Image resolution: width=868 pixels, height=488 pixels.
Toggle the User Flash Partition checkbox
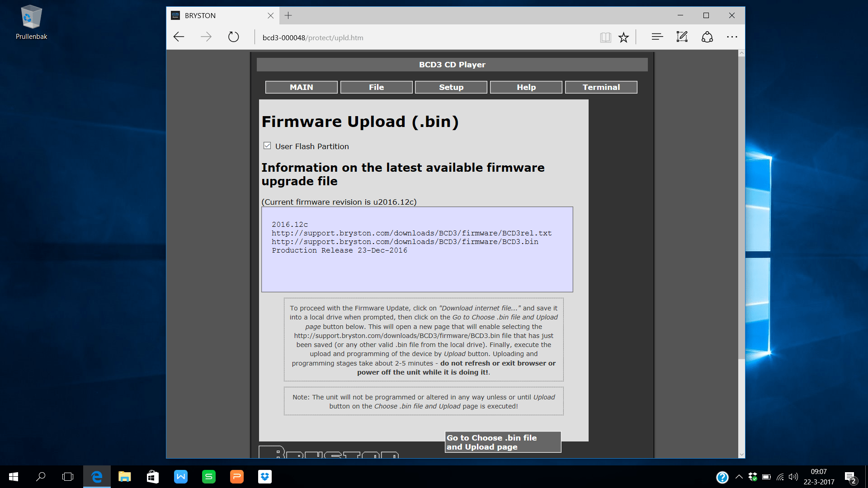click(x=267, y=145)
